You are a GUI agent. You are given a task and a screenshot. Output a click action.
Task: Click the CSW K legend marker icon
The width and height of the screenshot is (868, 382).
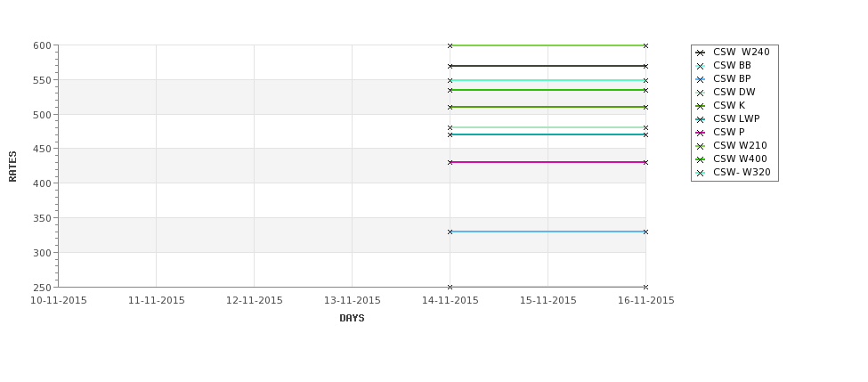point(701,106)
